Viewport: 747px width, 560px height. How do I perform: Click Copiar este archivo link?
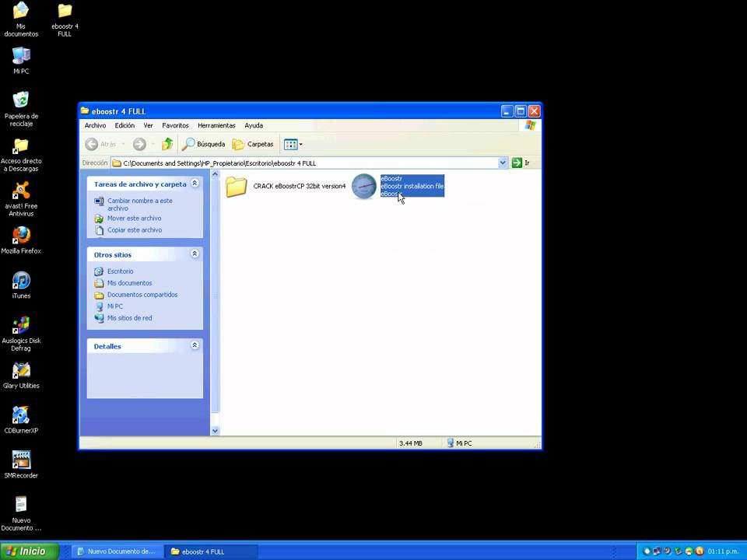click(x=135, y=229)
